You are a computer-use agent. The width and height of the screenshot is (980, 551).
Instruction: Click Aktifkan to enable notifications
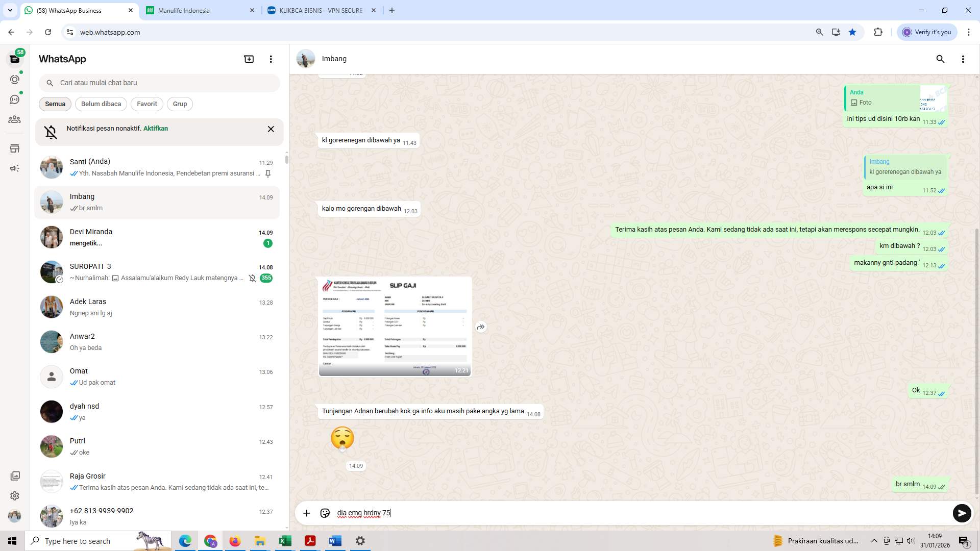click(155, 129)
